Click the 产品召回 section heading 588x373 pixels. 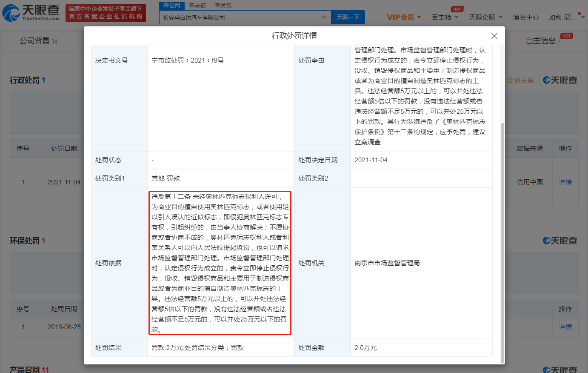point(29,370)
